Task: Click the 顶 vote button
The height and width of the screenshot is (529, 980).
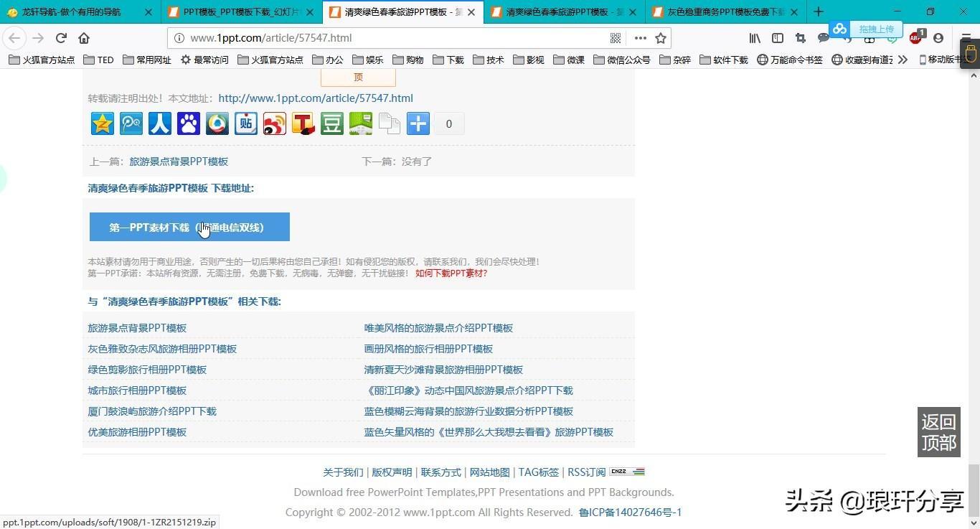Action: (x=358, y=77)
